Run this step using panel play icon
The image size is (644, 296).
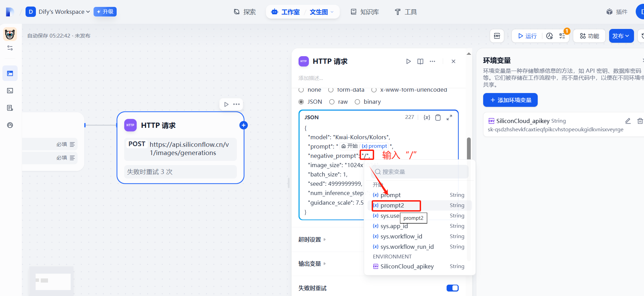[x=408, y=61]
